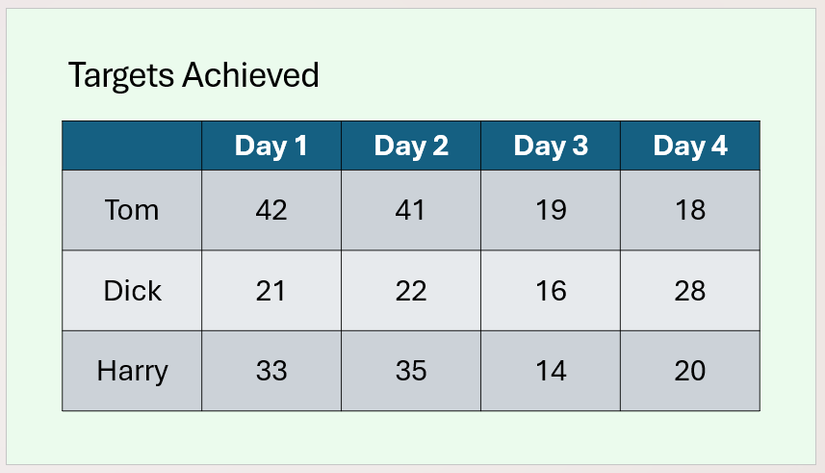
Task: Click the Harry row label cell
Action: pyautogui.click(x=132, y=371)
